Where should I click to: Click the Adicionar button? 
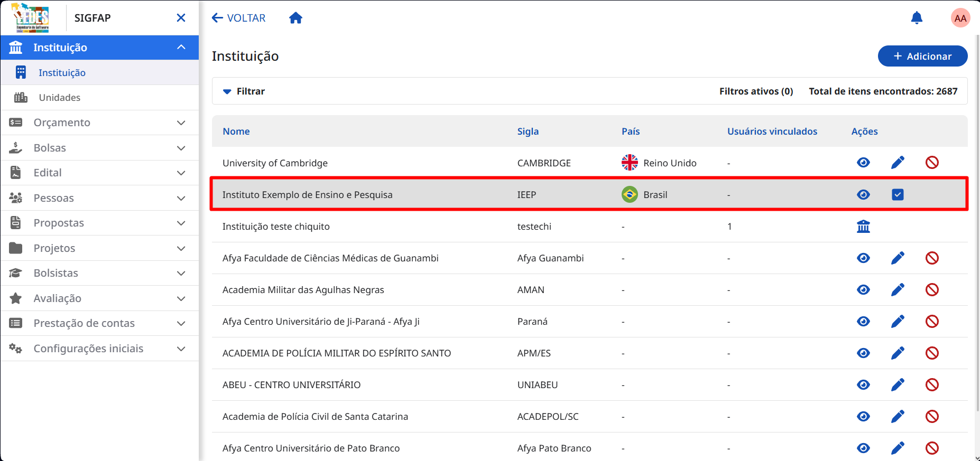[922, 56]
